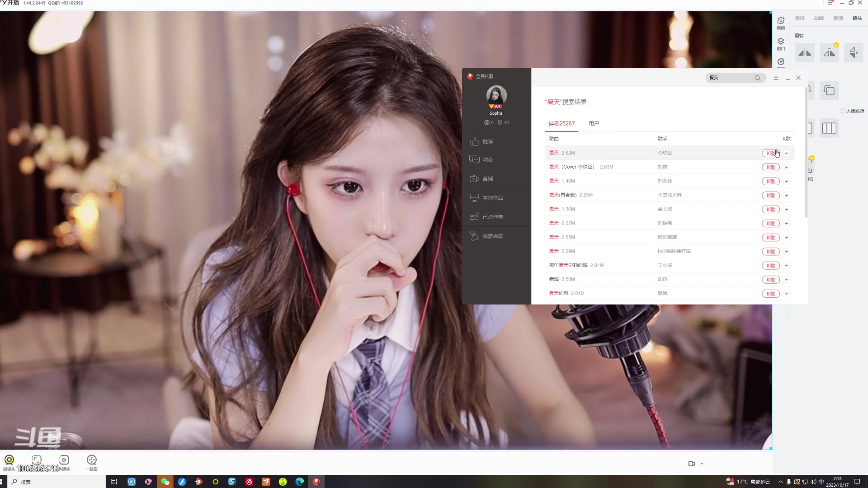Click K歌 button for 夏天 by 刘应
868x488 pixels.
[x=771, y=168]
